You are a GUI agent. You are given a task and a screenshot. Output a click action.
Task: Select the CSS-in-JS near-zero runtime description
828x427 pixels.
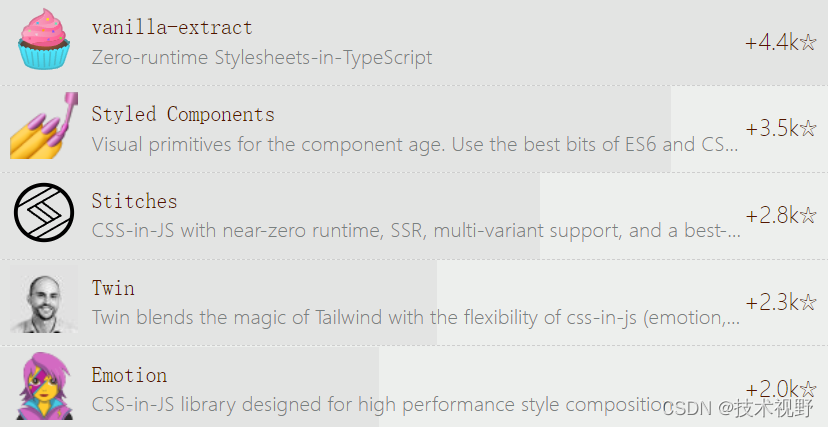pyautogui.click(x=416, y=231)
